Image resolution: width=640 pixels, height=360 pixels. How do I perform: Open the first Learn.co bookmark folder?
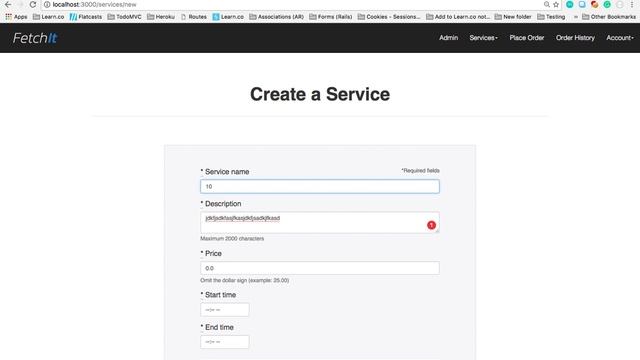(48, 17)
